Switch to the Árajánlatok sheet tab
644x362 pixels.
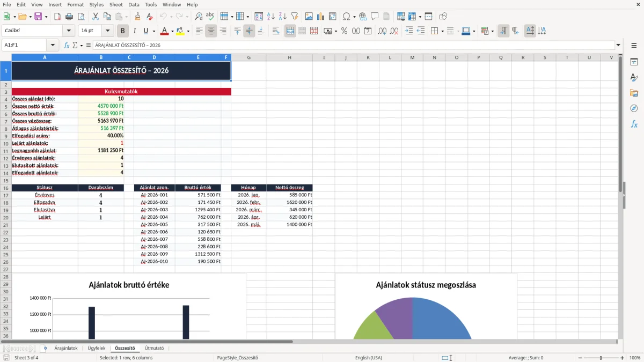pyautogui.click(x=66, y=348)
